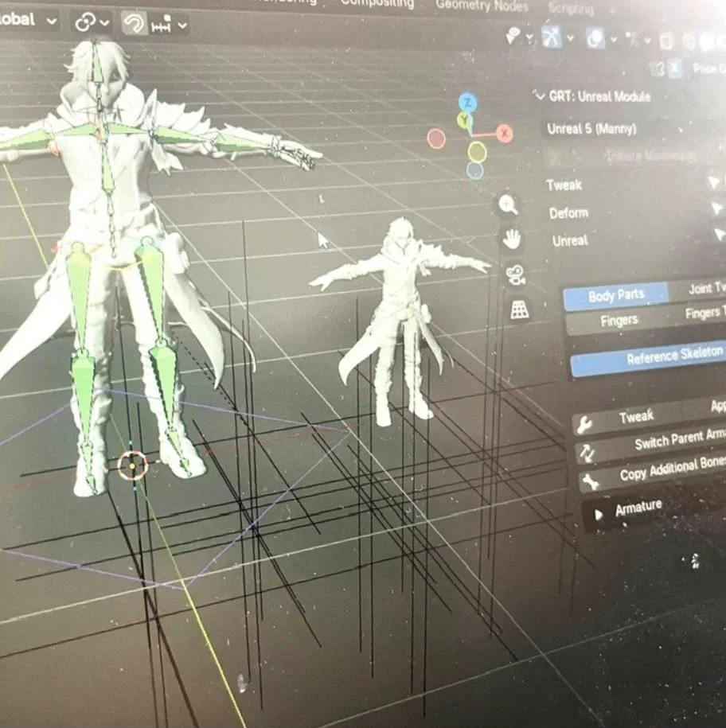Screen dimensions: 726x728
Task: Toggle the Reference Skeleton button
Action: pos(649,358)
